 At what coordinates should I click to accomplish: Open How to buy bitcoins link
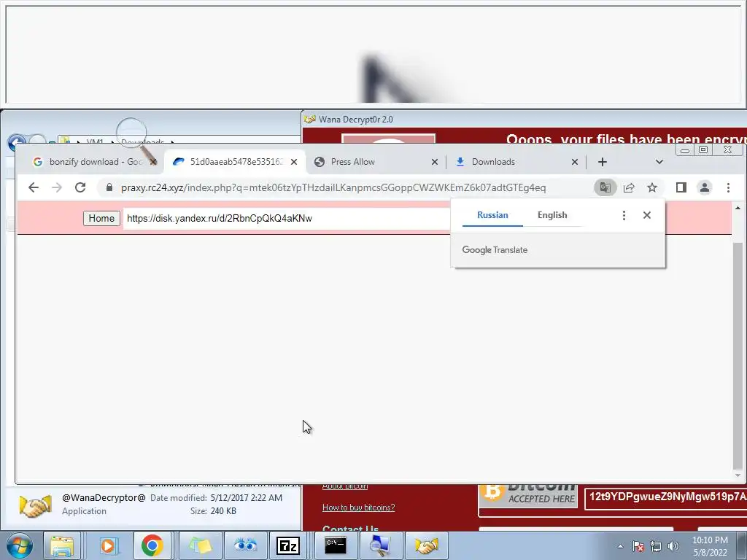pos(358,507)
